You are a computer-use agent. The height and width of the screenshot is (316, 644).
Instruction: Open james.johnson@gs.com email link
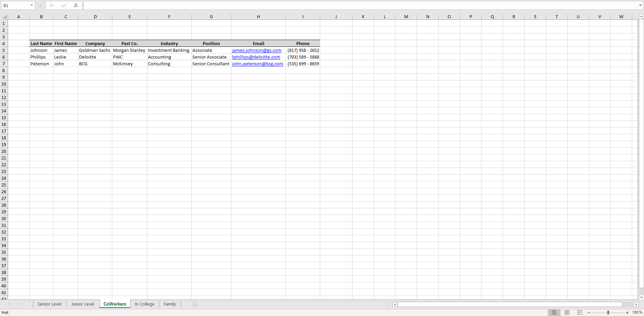pos(257,50)
